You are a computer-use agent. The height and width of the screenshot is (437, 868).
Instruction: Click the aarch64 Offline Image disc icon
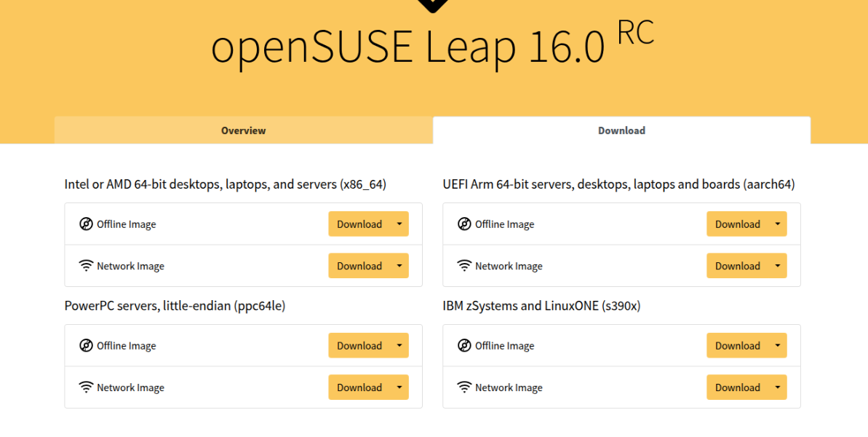pos(464,224)
